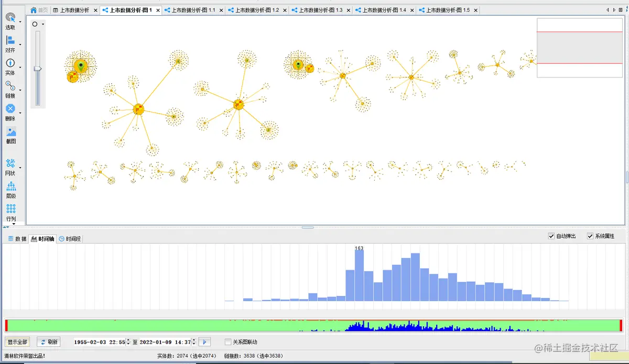Switch to 上市数据分析-图 1.5 tab
This screenshot has width=629, height=364.
[448, 10]
